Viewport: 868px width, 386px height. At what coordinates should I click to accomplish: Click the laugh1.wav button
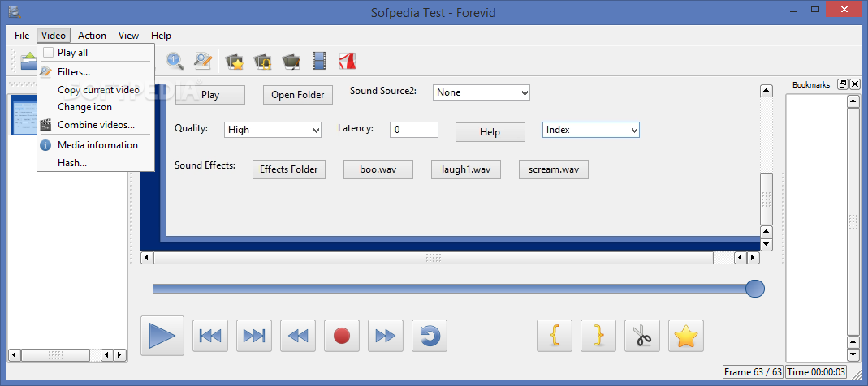coord(465,169)
